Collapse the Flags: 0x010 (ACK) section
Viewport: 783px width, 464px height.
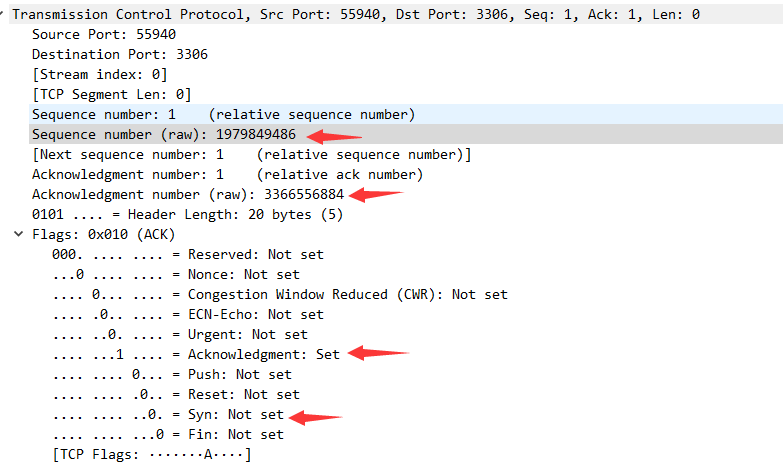pos(18,234)
